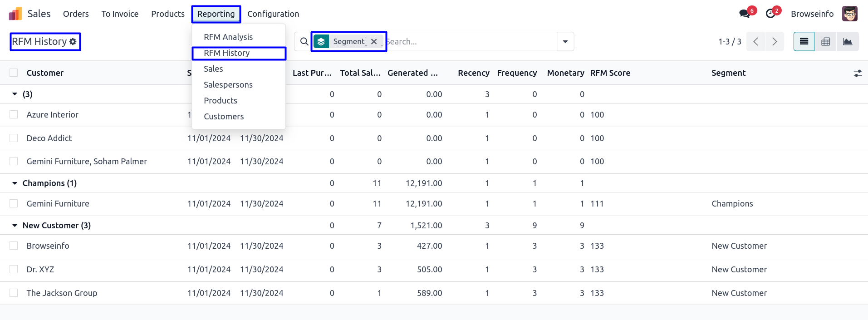Collapse the Champions group
868x320 pixels.
coord(15,183)
